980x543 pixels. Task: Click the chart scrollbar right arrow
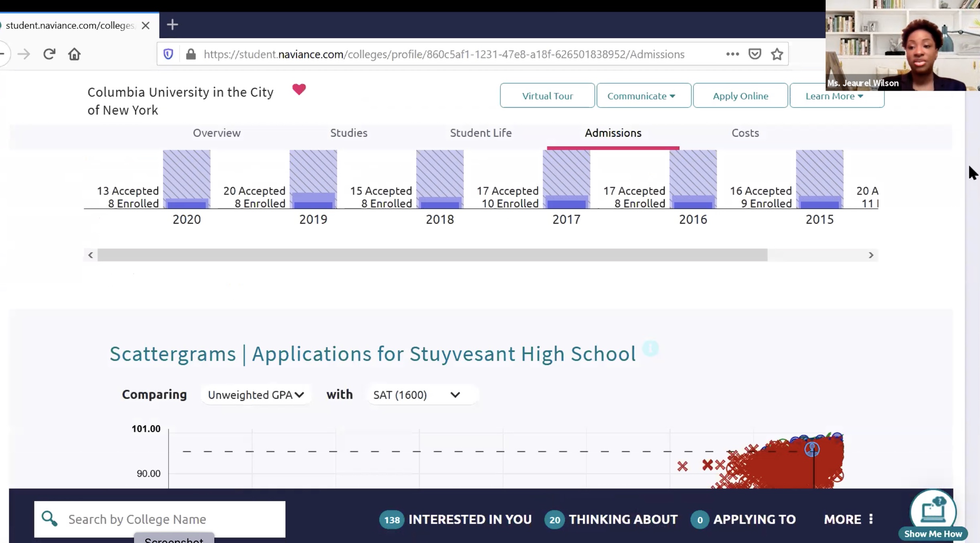point(870,255)
